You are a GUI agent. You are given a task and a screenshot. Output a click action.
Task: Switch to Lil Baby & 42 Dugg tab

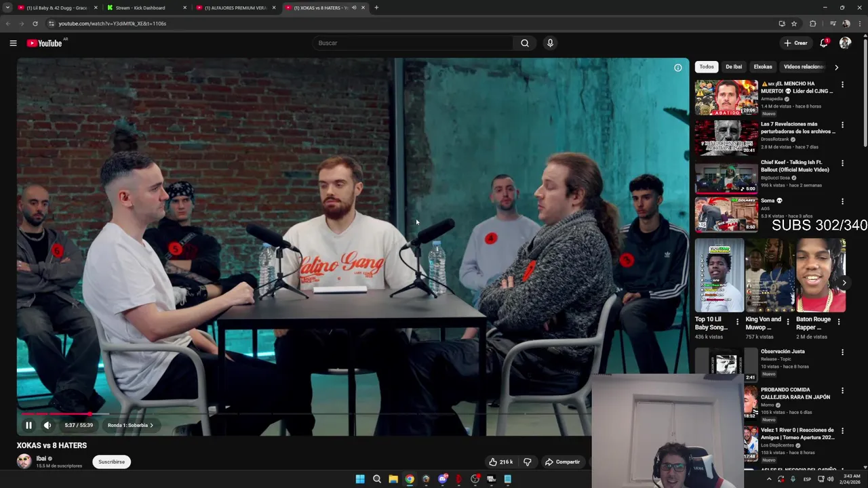point(57,7)
